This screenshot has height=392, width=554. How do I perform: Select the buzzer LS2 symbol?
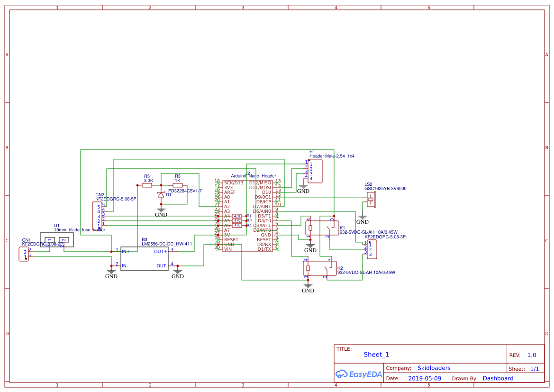(x=371, y=200)
